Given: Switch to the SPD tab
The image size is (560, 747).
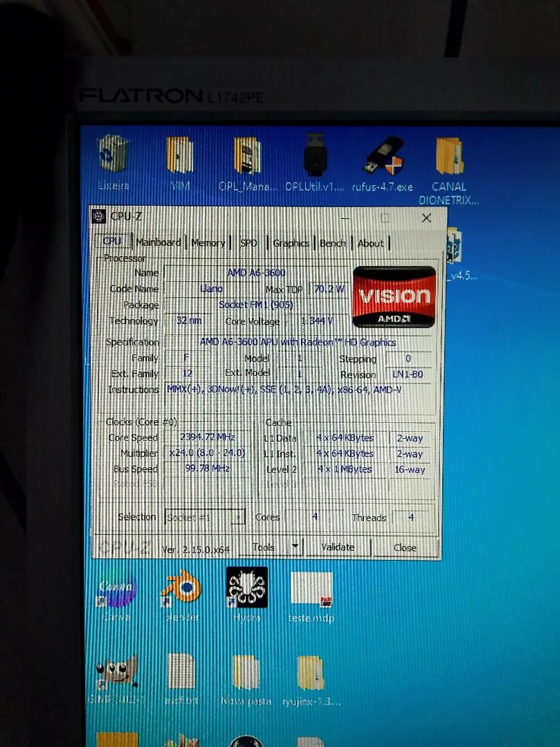Looking at the screenshot, I should coord(249,243).
